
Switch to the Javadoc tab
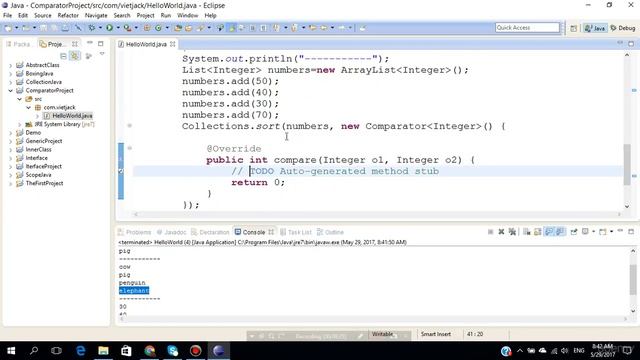171,232
